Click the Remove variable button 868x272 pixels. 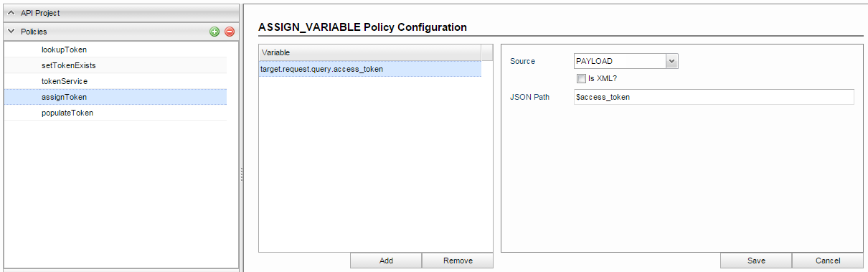point(458,261)
